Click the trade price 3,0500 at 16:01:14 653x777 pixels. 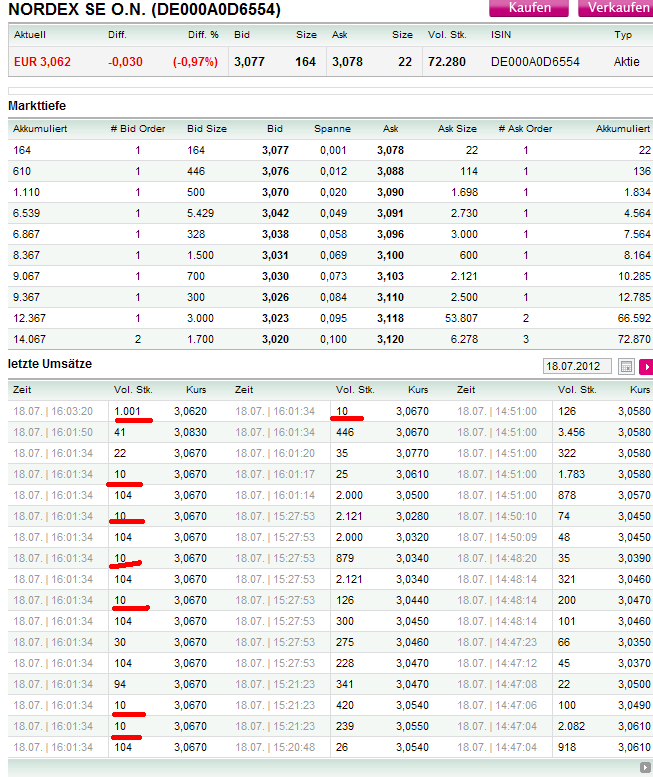(x=412, y=496)
